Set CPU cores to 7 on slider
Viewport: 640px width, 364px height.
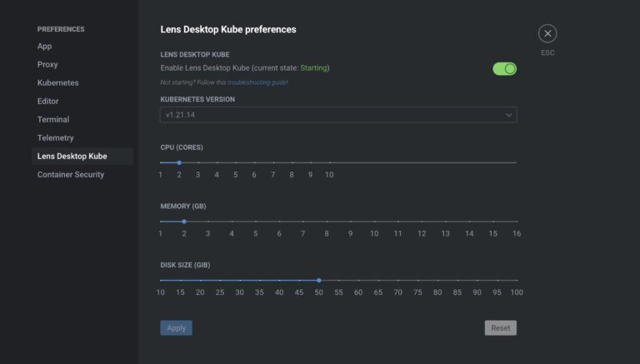tap(273, 162)
